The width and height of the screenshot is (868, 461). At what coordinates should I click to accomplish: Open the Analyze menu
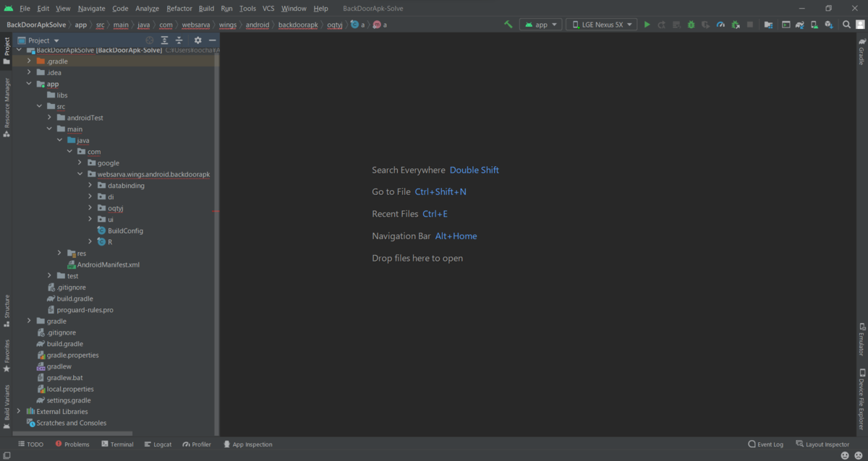tap(147, 9)
